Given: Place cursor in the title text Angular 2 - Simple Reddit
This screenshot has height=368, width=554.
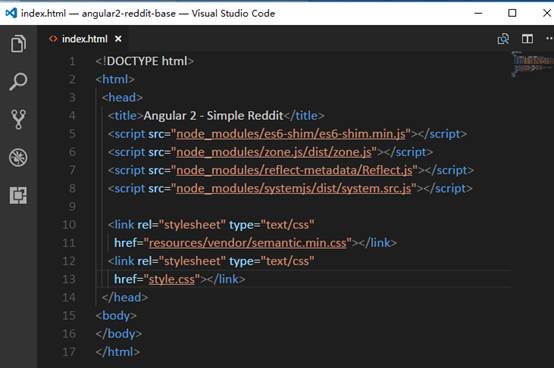Looking at the screenshot, I should (x=213, y=116).
